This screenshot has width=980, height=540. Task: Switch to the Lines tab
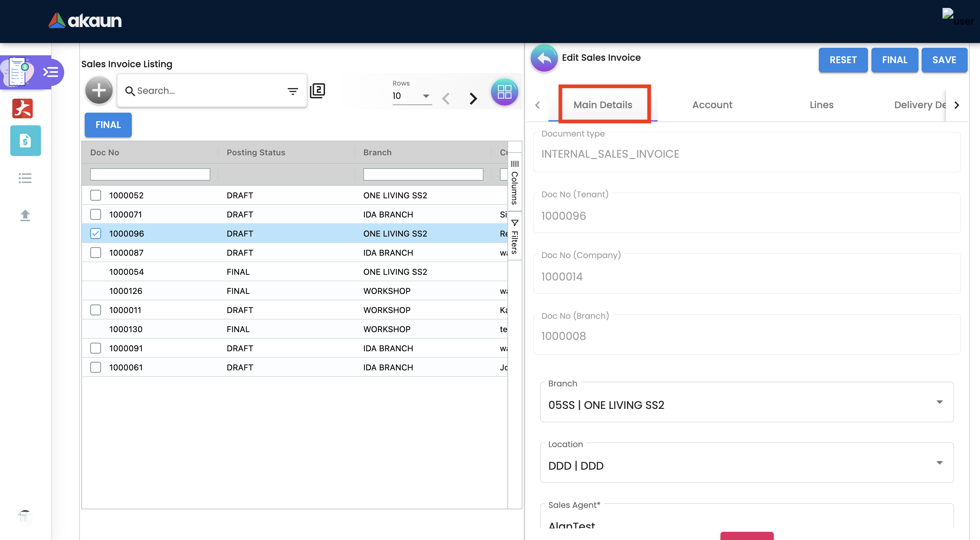[821, 104]
